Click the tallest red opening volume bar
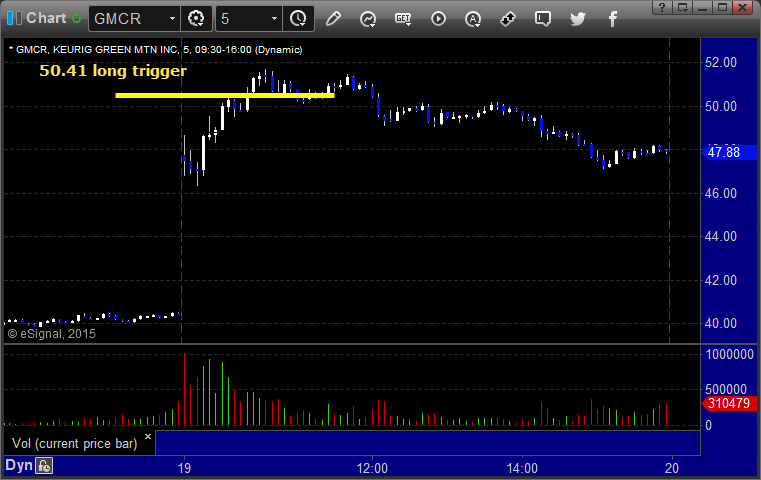 click(x=184, y=389)
